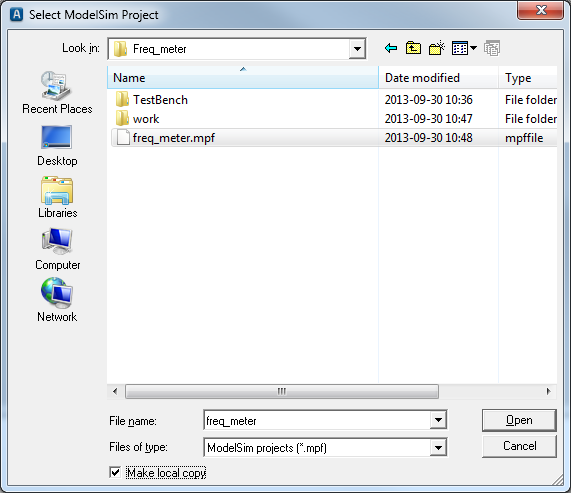Sort by Date modified column header

(438, 78)
